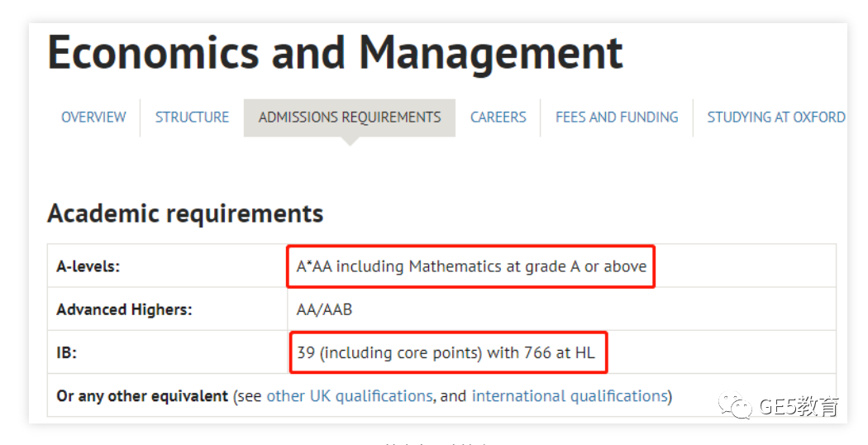The height and width of the screenshot is (445, 868).
Task: Click the AA/AAB requirement value
Action: coord(324,309)
